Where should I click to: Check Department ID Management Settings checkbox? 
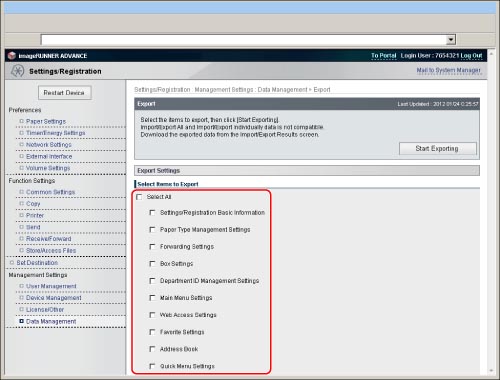(x=152, y=281)
